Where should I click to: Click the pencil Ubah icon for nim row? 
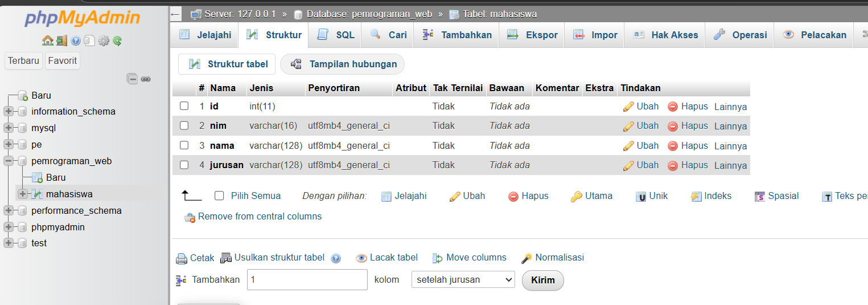tap(628, 126)
